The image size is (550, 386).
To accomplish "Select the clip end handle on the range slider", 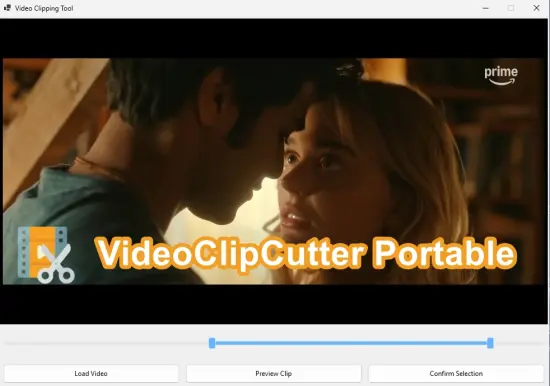I will (490, 343).
